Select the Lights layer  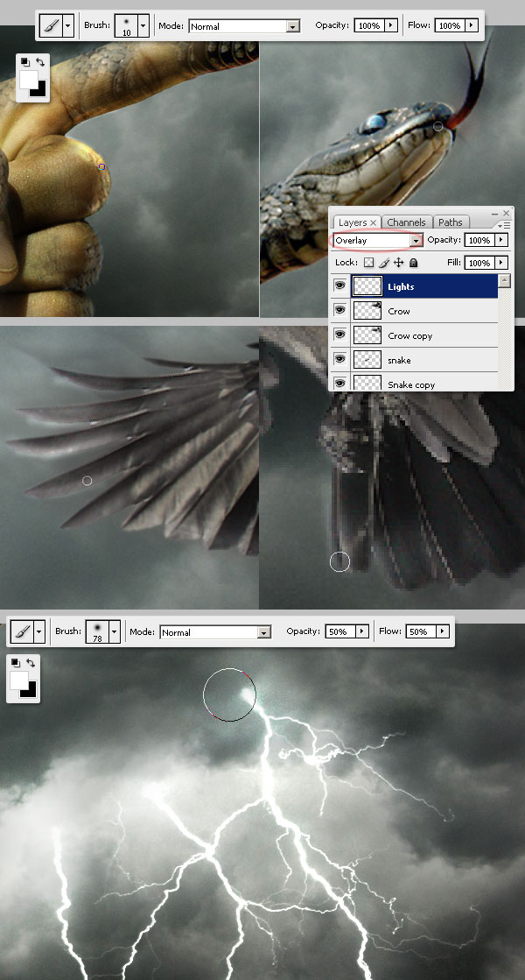[x=424, y=286]
